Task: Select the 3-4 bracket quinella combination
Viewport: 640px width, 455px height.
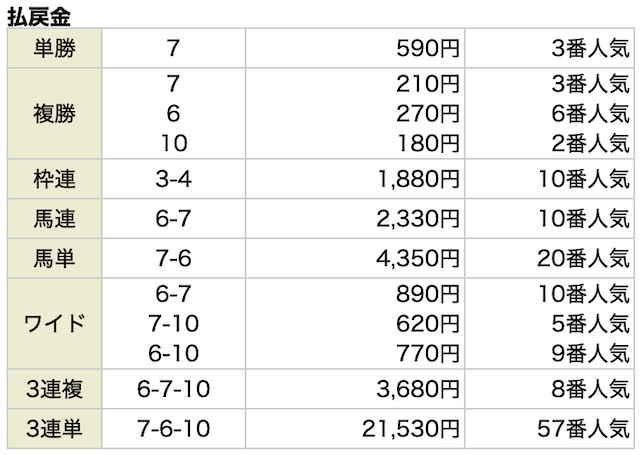Action: pos(174,180)
